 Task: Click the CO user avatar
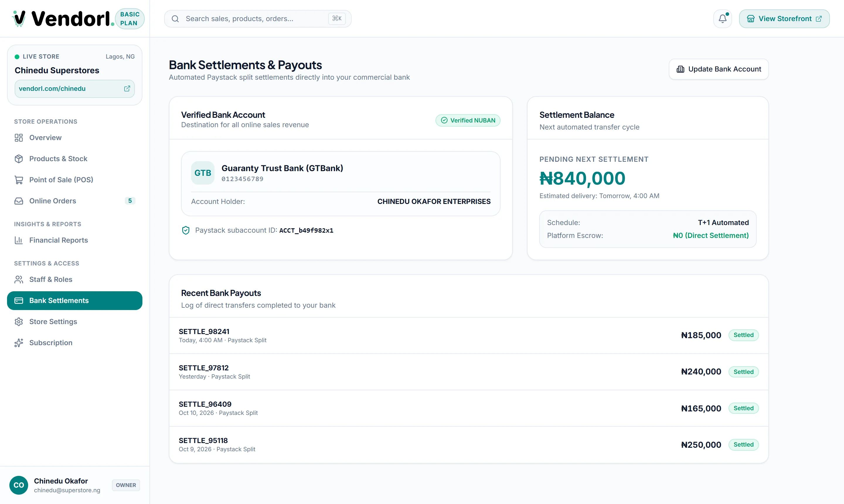tap(19, 485)
